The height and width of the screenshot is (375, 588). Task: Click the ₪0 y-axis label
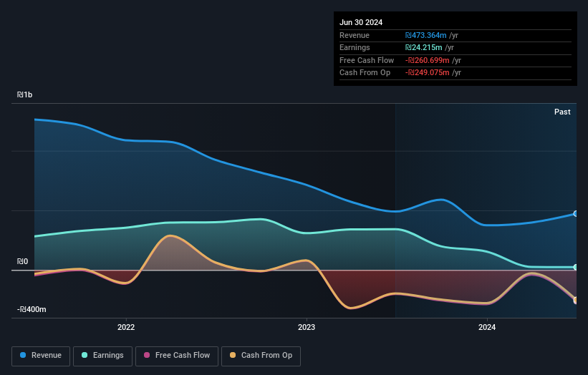click(x=22, y=261)
